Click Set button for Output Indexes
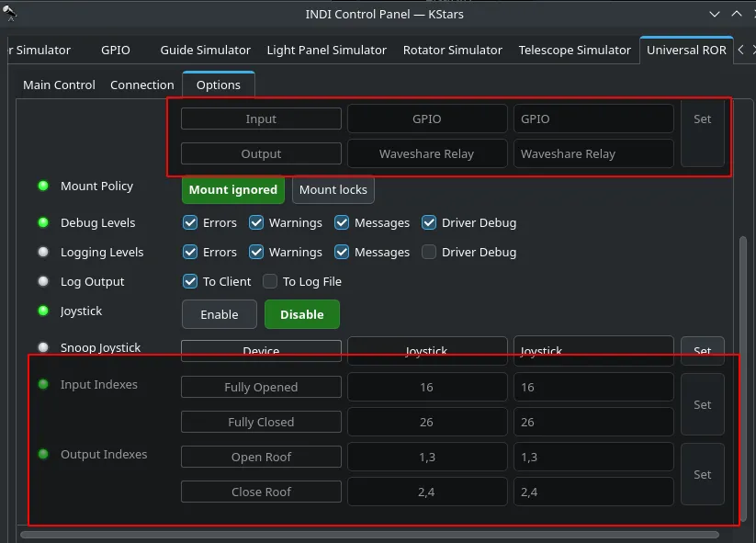Image resolution: width=756 pixels, height=543 pixels. (x=702, y=474)
